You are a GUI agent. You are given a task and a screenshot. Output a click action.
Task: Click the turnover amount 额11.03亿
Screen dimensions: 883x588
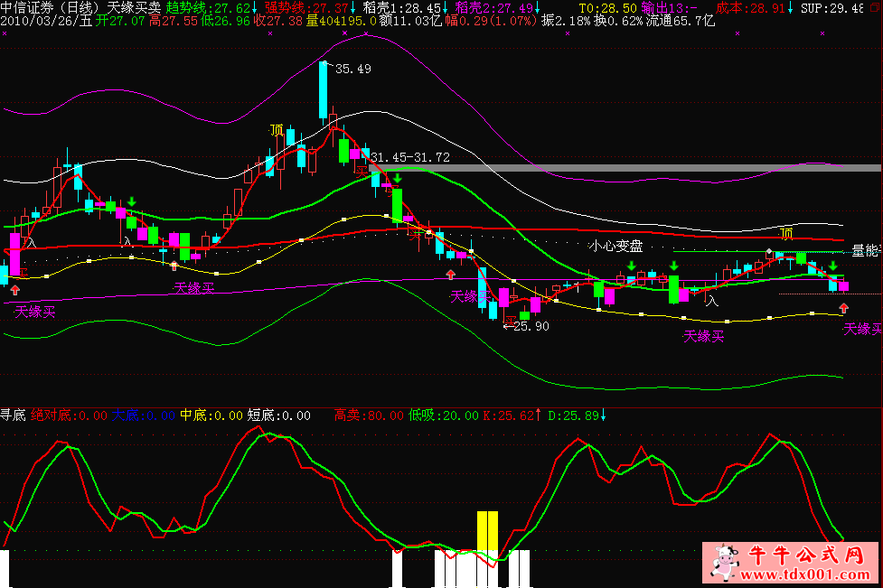(x=410, y=22)
